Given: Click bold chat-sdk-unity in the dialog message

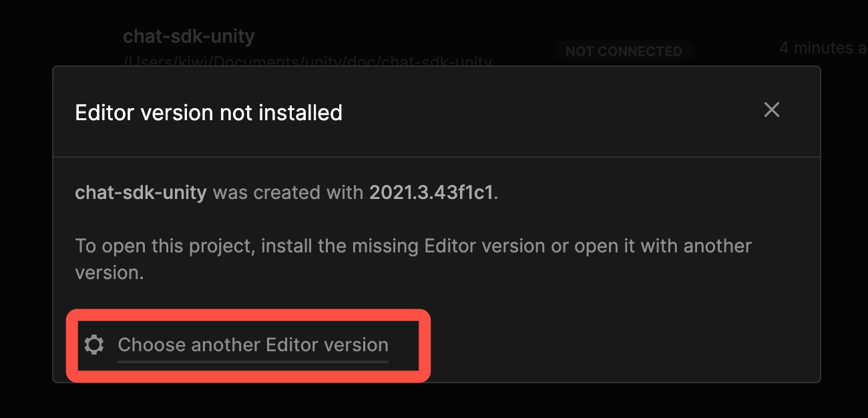Looking at the screenshot, I should click(x=141, y=193).
